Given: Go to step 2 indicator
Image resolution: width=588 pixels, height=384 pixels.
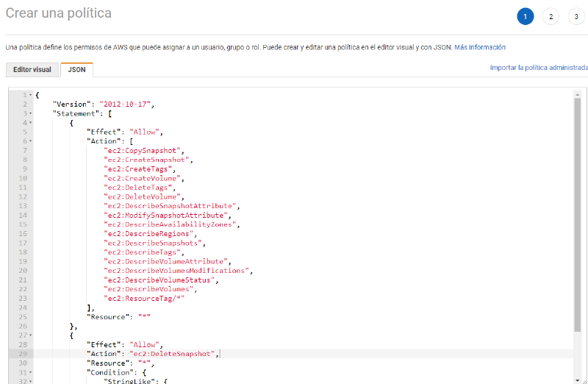Looking at the screenshot, I should (551, 16).
